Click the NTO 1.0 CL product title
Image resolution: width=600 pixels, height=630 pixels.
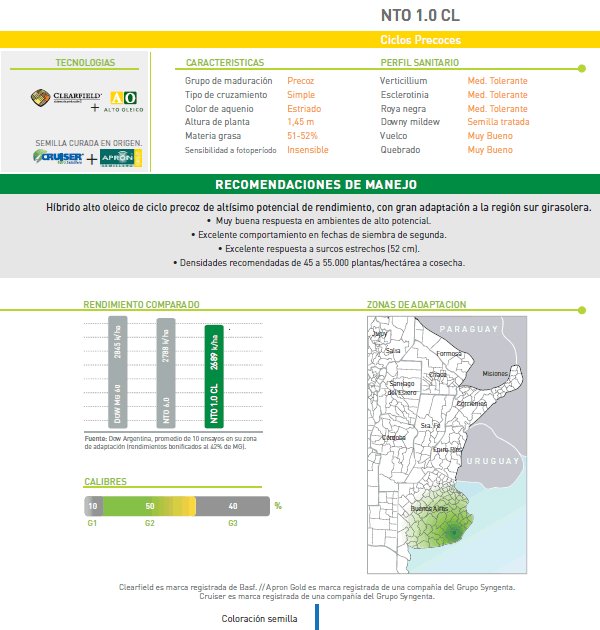click(x=421, y=15)
